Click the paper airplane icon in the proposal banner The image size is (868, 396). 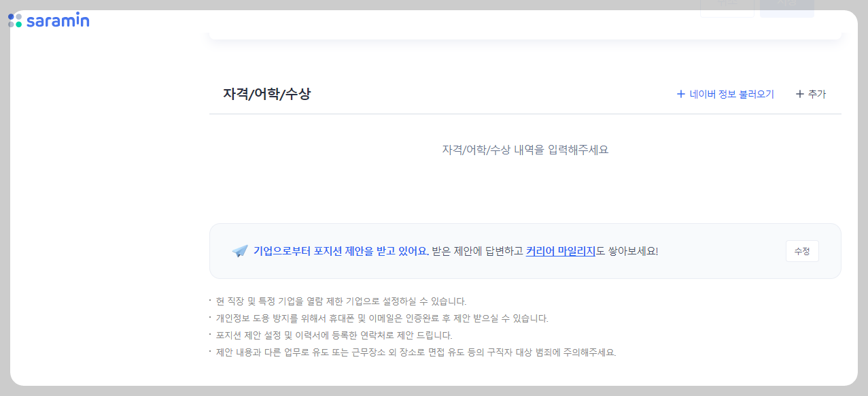tap(240, 250)
